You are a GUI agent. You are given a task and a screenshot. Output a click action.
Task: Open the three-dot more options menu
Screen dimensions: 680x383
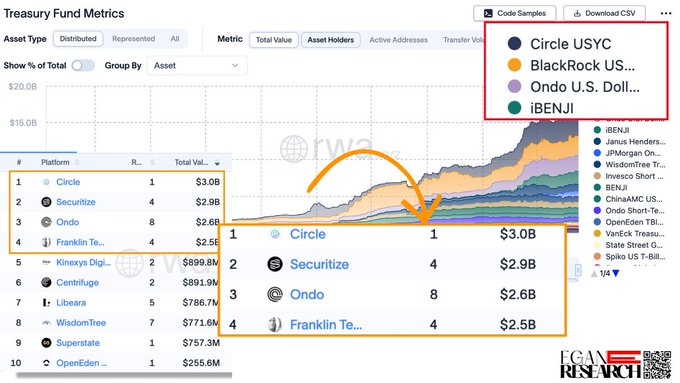[x=666, y=13]
